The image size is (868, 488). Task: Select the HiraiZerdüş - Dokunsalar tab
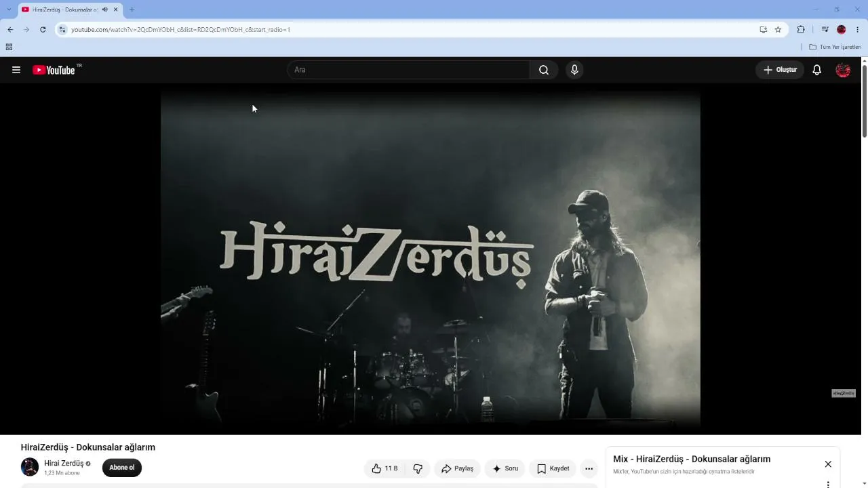pos(70,9)
